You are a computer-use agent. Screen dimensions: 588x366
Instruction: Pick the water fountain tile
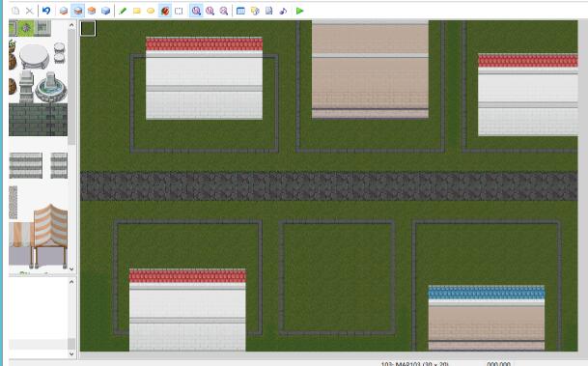click(50, 87)
